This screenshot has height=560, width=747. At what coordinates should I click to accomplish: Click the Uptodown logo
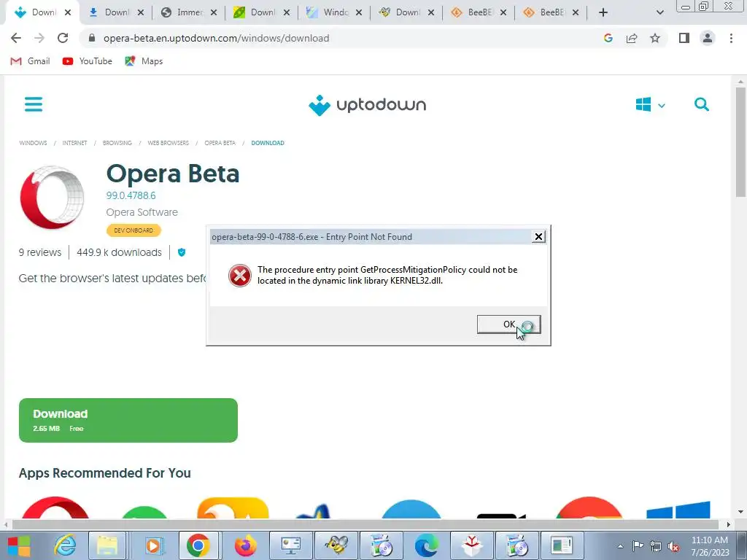pyautogui.click(x=368, y=105)
